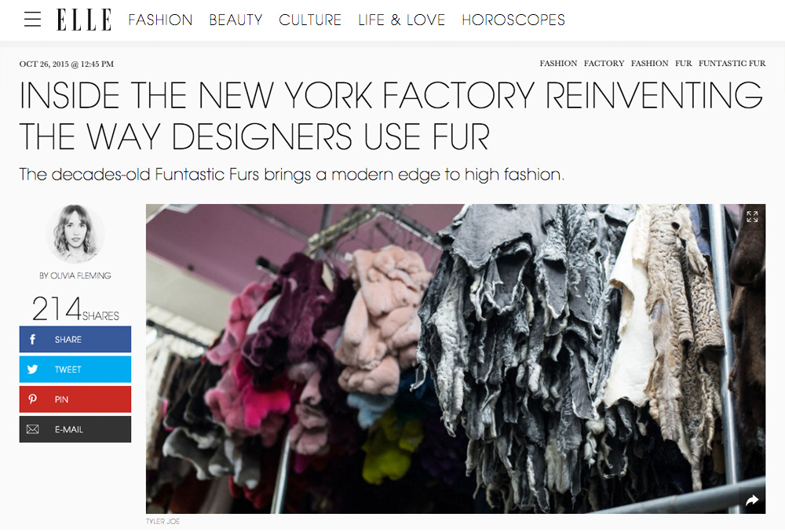Open the Beauty section
785x532 pixels.
click(x=235, y=20)
